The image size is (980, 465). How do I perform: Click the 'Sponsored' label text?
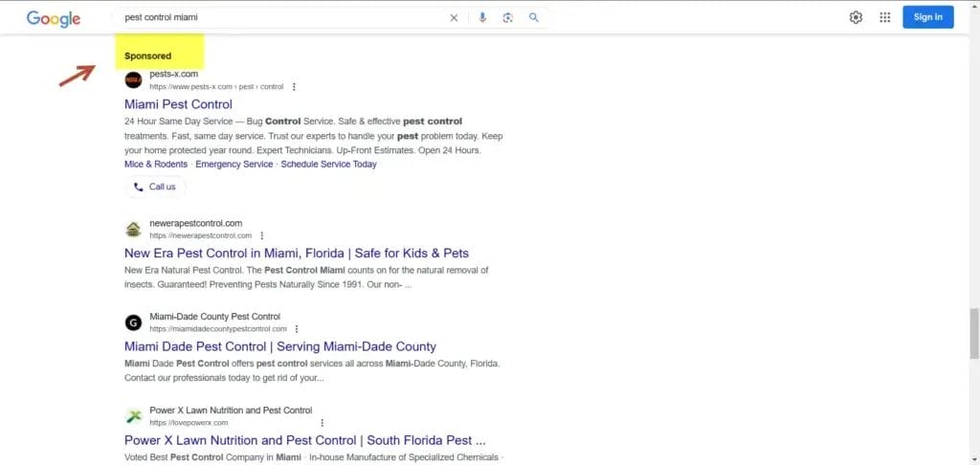(x=147, y=55)
